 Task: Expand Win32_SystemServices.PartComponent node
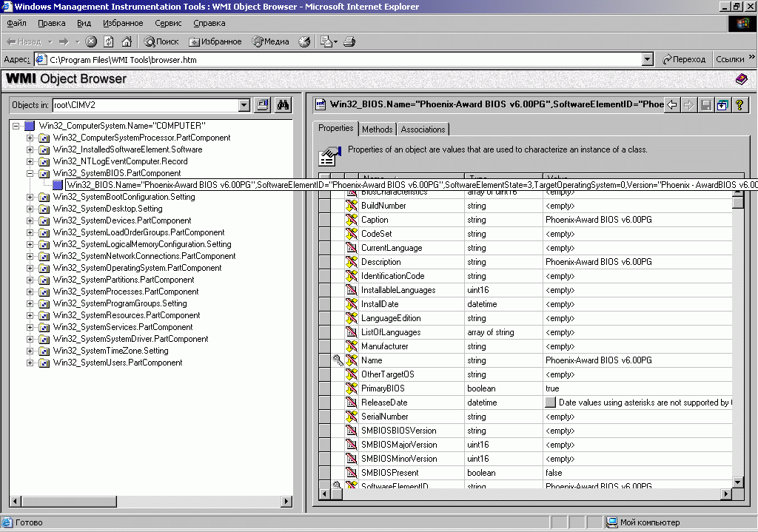(30, 327)
